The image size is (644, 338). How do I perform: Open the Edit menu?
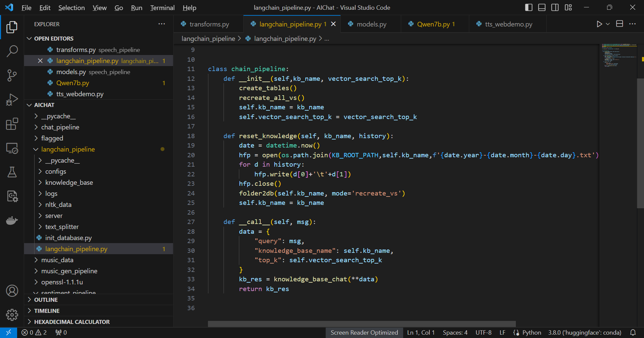coord(45,8)
